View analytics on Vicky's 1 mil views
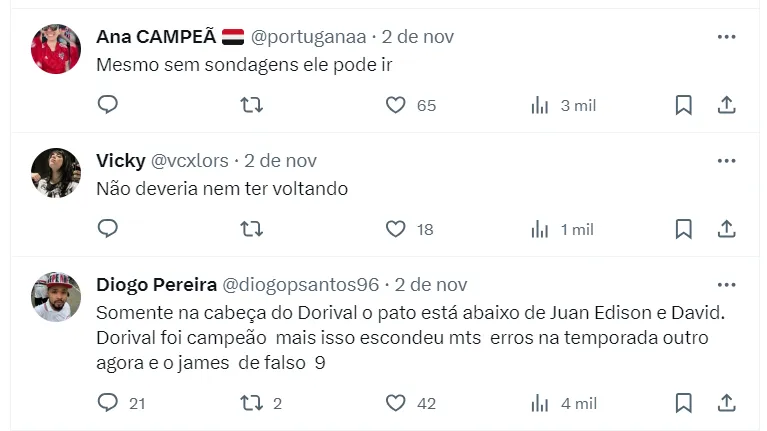This screenshot has width=767, height=431. pyautogui.click(x=540, y=229)
